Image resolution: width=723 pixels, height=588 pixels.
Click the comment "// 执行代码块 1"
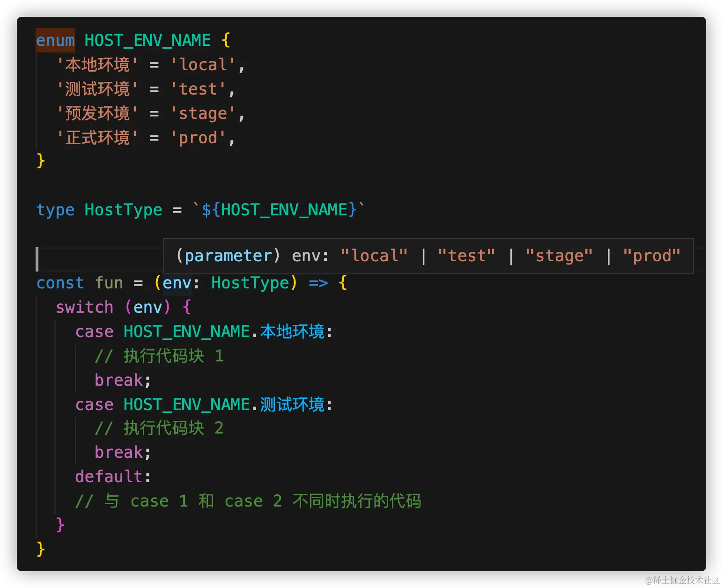click(x=159, y=356)
